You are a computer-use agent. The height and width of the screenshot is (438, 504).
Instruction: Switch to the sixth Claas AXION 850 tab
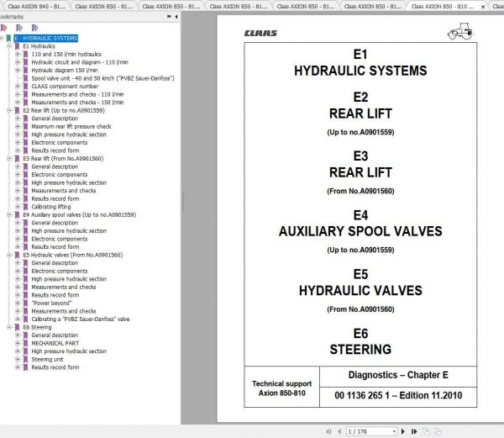coord(443,6)
